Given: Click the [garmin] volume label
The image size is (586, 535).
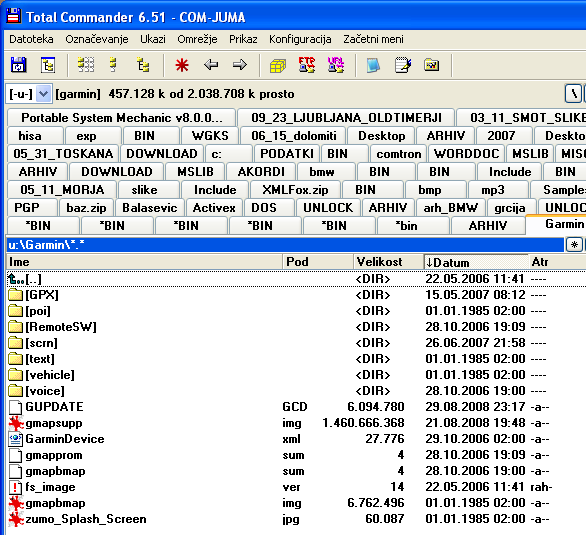Looking at the screenshot, I should [x=78, y=94].
